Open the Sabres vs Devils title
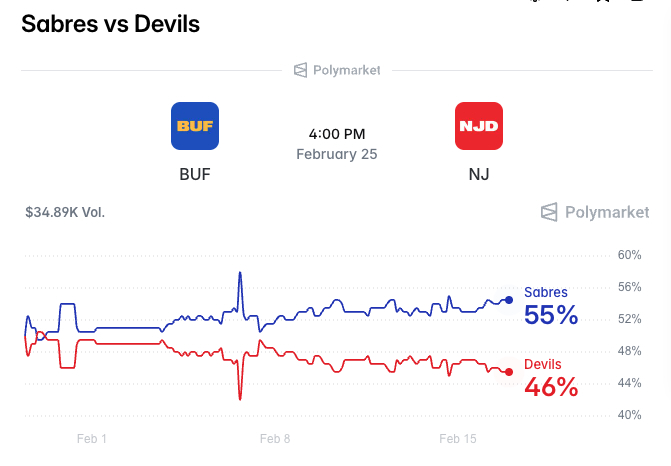This screenshot has height=466, width=671. 111,24
